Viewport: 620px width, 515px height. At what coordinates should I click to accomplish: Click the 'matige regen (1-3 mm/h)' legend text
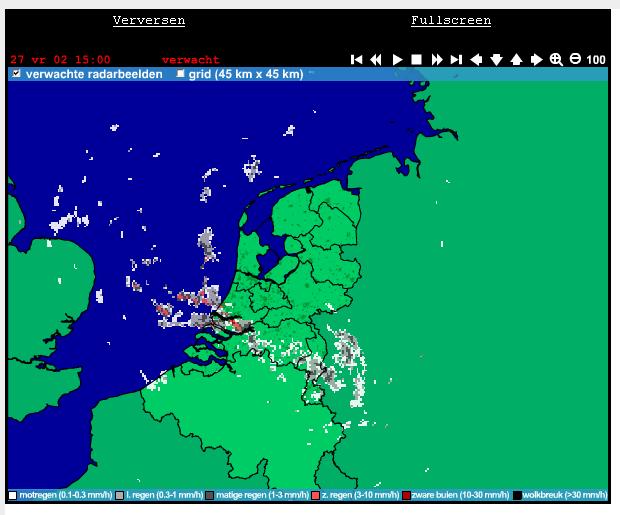262,495
